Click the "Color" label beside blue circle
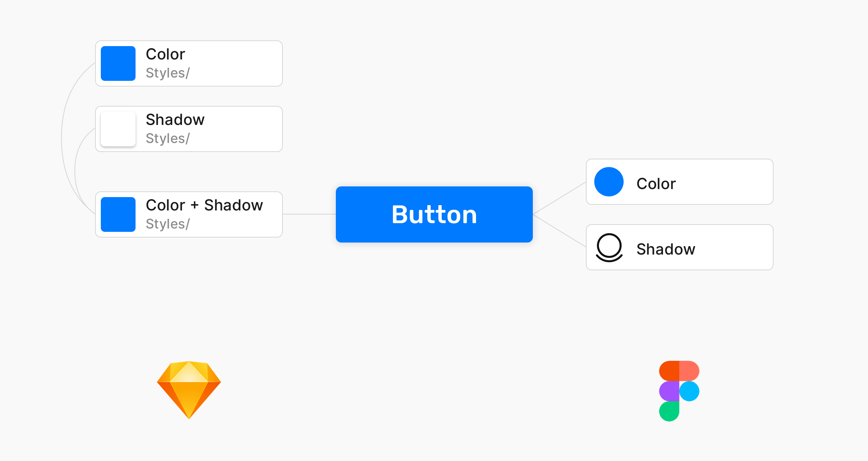 (656, 184)
